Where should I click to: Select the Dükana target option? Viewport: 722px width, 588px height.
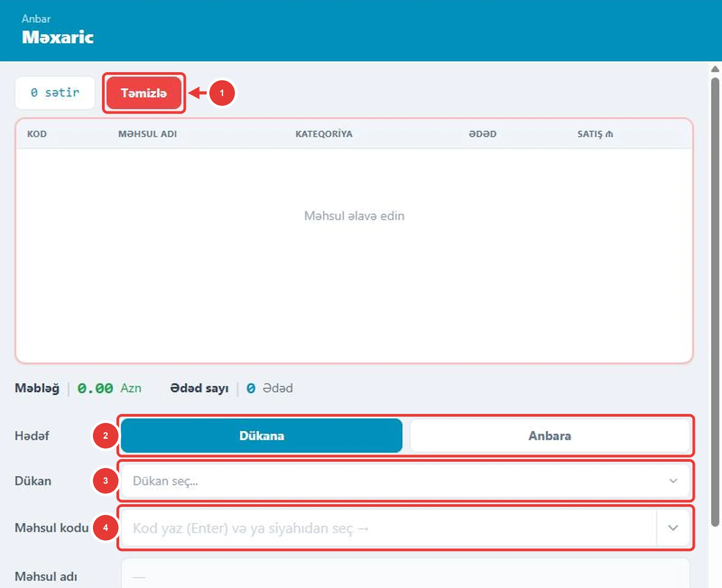click(x=262, y=436)
